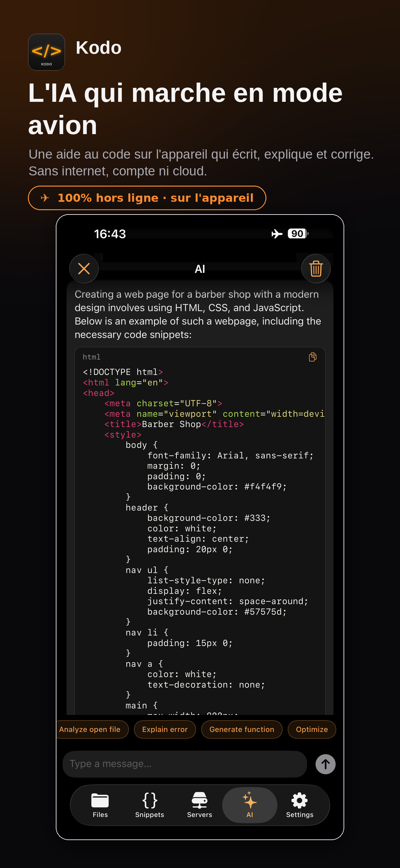The image size is (400, 868).
Task: Tap the justify-content: space-around line
Action: [228, 601]
